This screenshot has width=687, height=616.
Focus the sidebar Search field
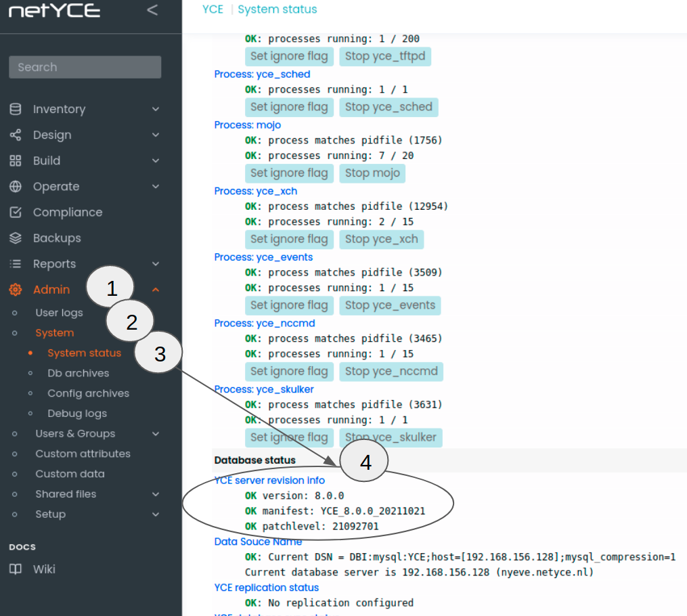point(85,67)
